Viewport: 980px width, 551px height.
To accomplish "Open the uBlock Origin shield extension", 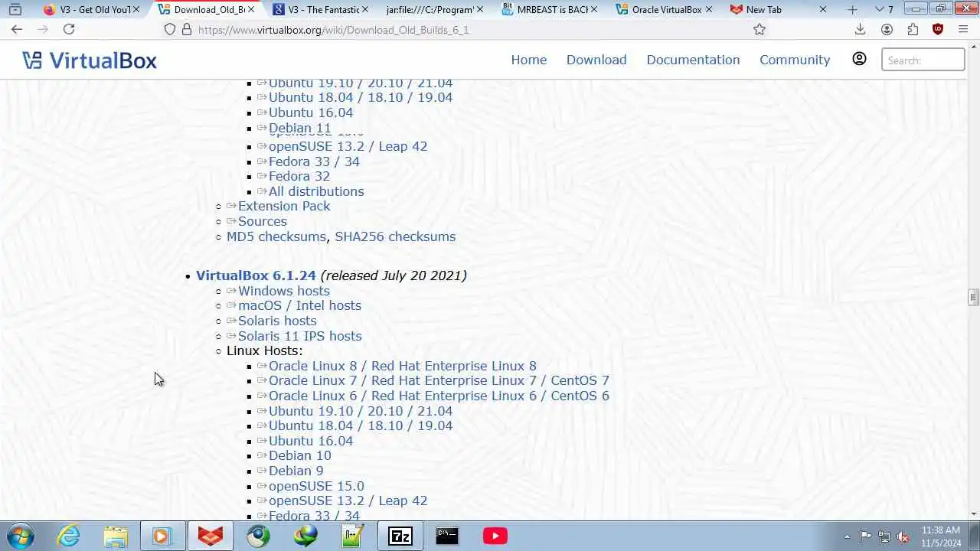I will [x=938, y=29].
